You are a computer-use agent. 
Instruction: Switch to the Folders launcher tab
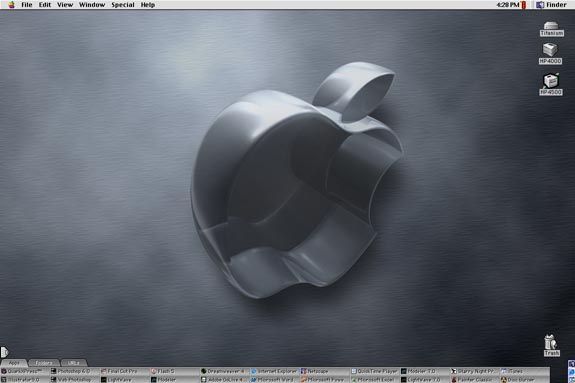pos(44,363)
